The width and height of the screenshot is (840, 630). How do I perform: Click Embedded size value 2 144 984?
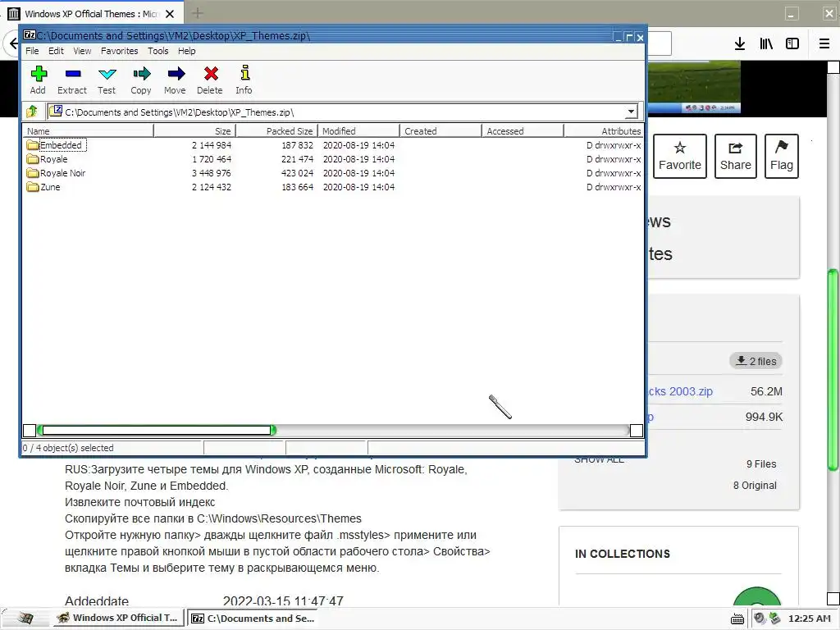click(x=212, y=145)
